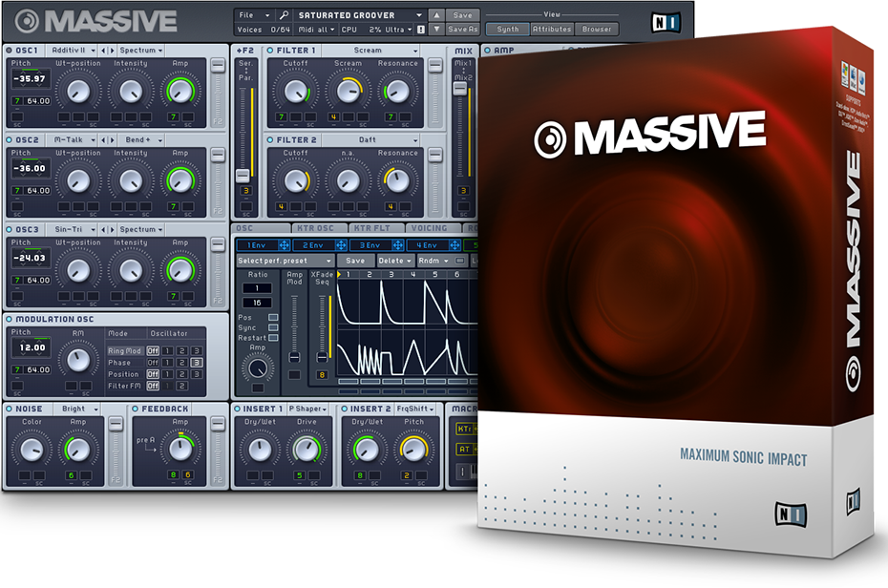
Task: Toggle the Noise power button
Action: point(9,409)
